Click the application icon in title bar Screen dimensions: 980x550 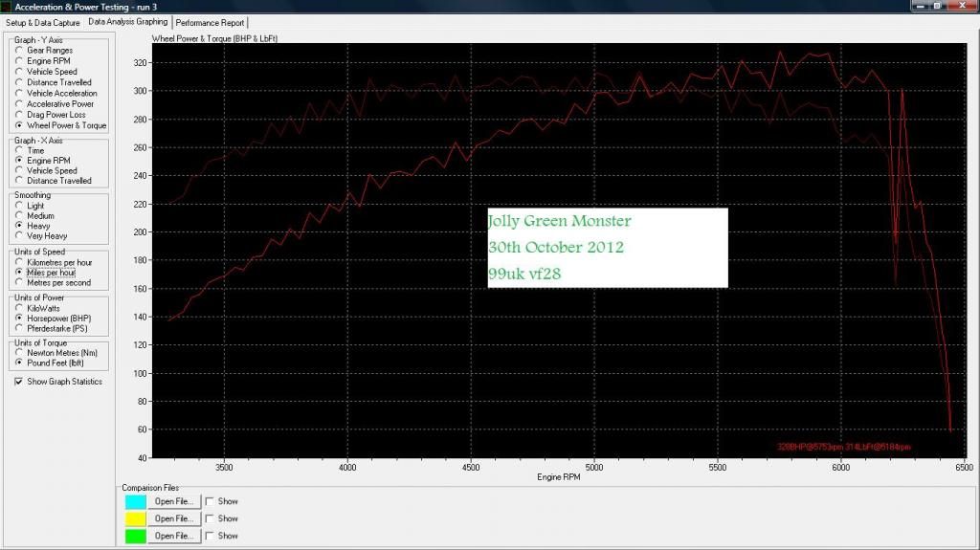tap(7, 7)
